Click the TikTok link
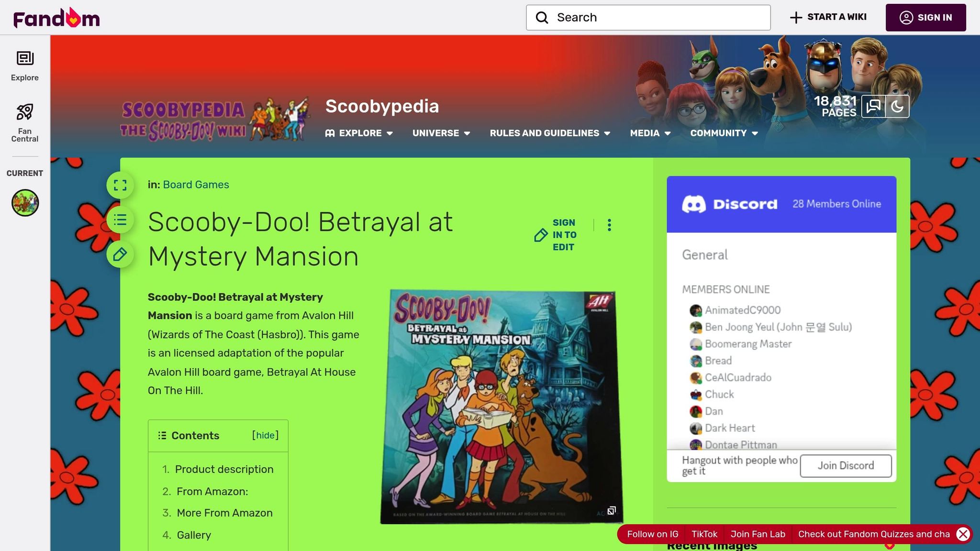980x551 pixels. (704, 534)
